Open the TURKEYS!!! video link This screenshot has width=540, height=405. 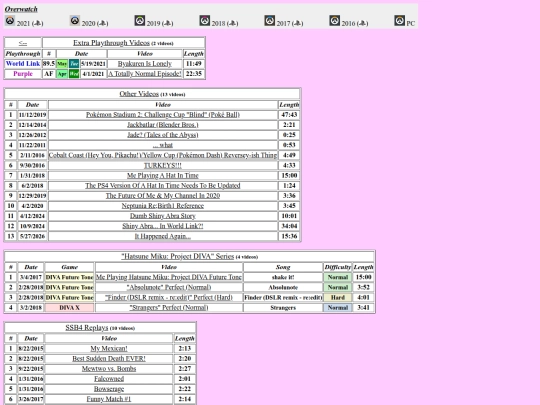click(163, 165)
